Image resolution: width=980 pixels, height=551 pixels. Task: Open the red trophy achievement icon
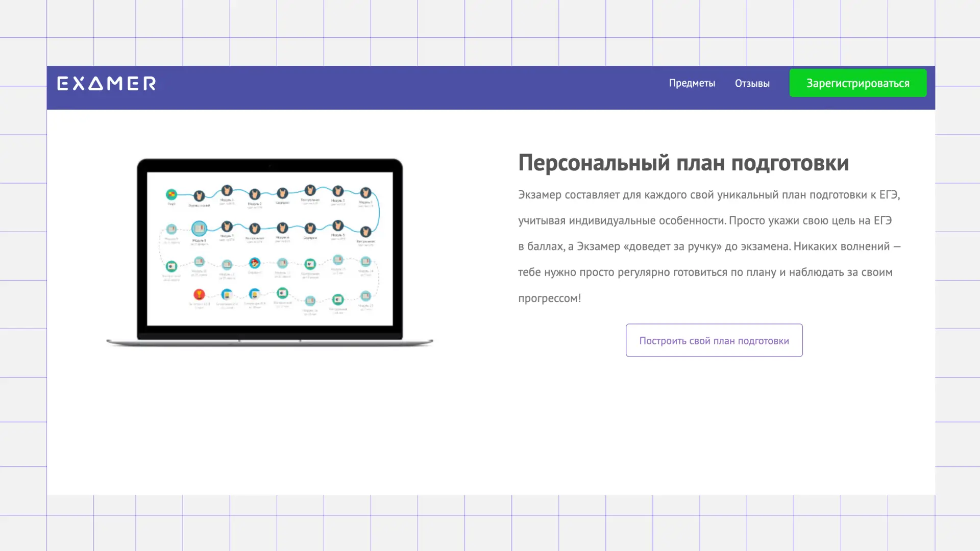[x=199, y=294]
